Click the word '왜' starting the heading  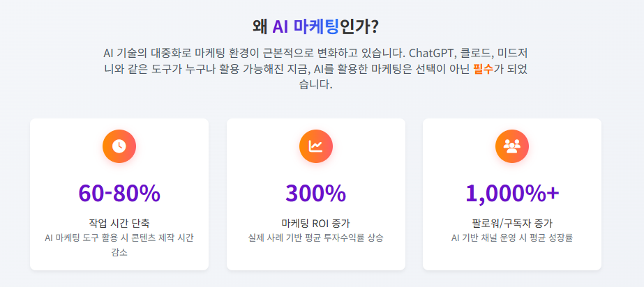pyautogui.click(x=260, y=26)
